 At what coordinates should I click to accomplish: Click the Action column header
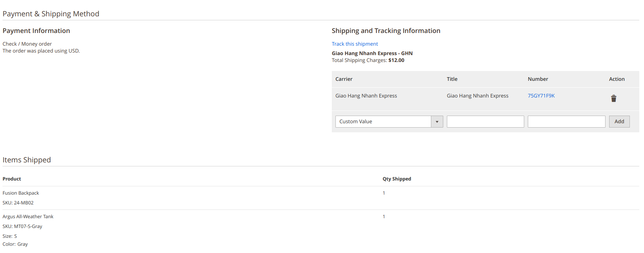616,79
